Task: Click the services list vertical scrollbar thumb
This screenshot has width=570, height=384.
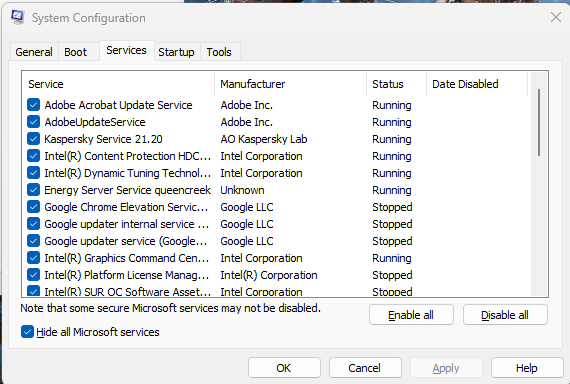Action: [539, 123]
